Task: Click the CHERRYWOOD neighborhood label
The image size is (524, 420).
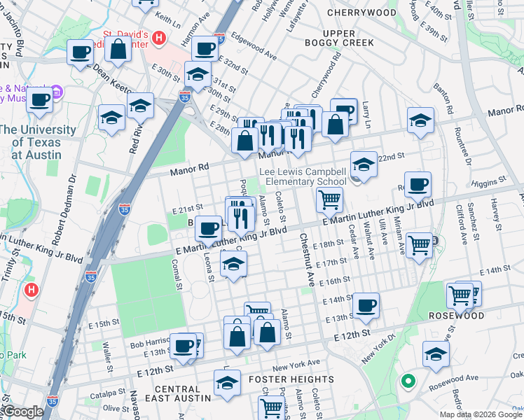Action: 361,13
